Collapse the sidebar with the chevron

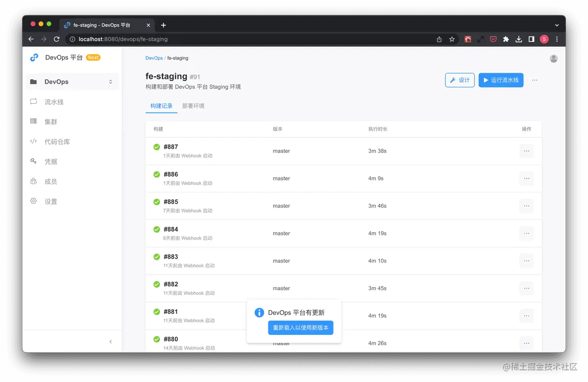tap(111, 342)
